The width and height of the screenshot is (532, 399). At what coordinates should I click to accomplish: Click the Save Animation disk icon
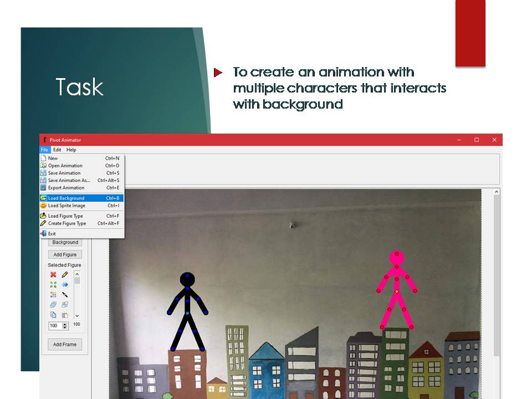pyautogui.click(x=43, y=173)
